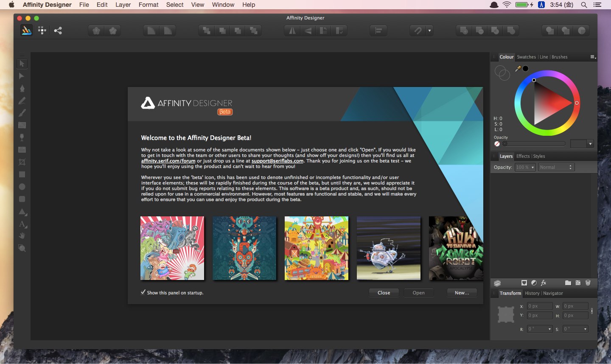Select the Ellipse shape tool
611x364 pixels.
22,187
